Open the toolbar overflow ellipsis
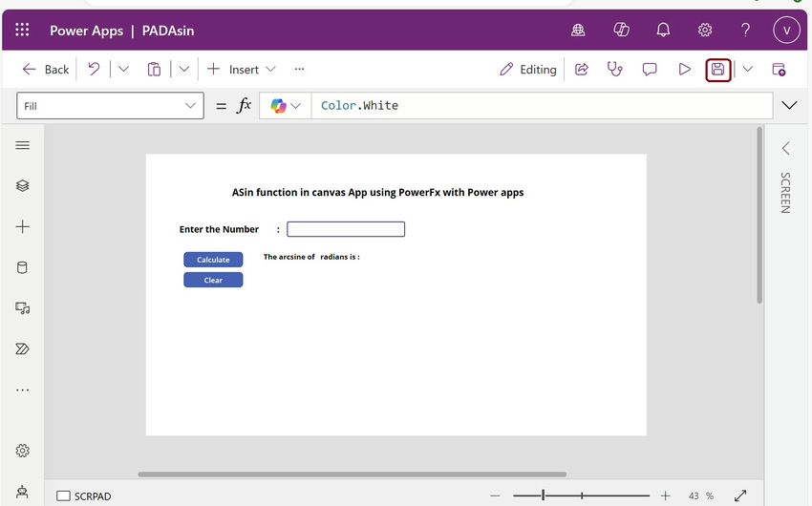The image size is (812, 506). (299, 69)
